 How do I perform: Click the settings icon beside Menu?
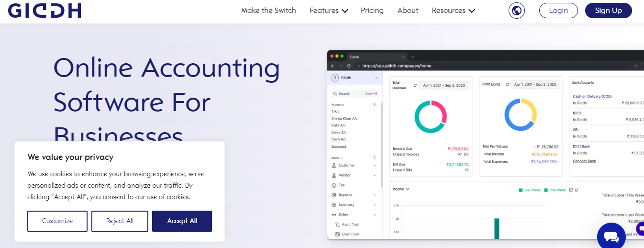(375, 158)
